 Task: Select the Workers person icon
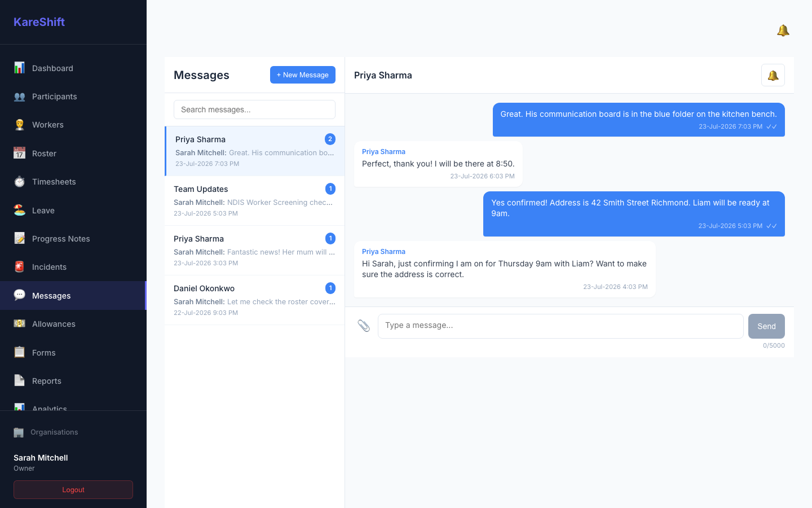click(x=19, y=125)
